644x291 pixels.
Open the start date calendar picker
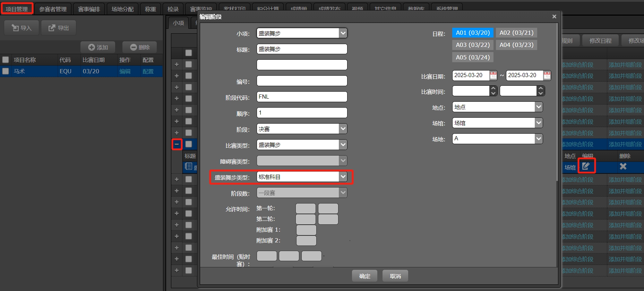(493, 75)
